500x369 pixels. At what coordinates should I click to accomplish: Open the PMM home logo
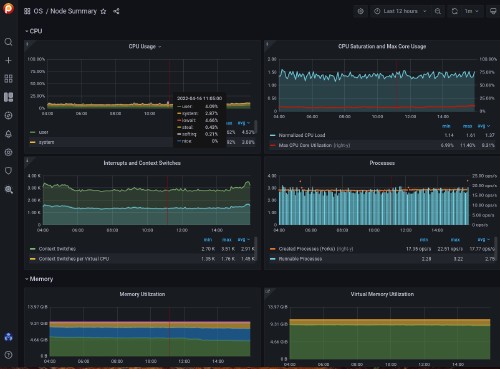8,8
